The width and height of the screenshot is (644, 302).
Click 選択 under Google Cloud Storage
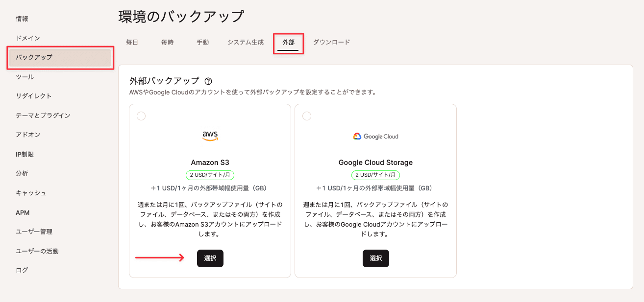[375, 258]
